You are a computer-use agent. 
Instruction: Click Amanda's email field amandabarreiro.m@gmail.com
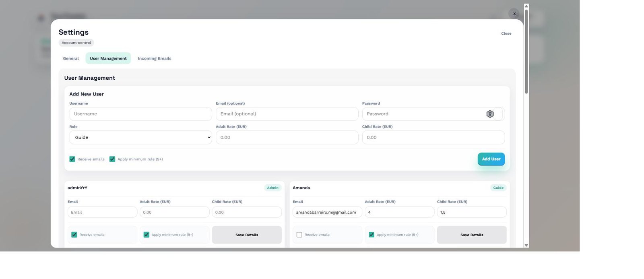click(327, 212)
